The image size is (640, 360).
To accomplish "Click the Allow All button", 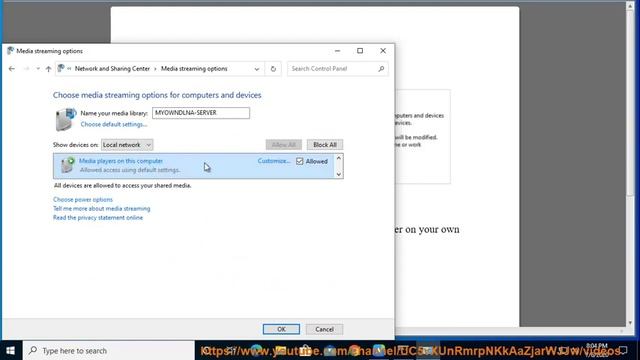I will (284, 145).
